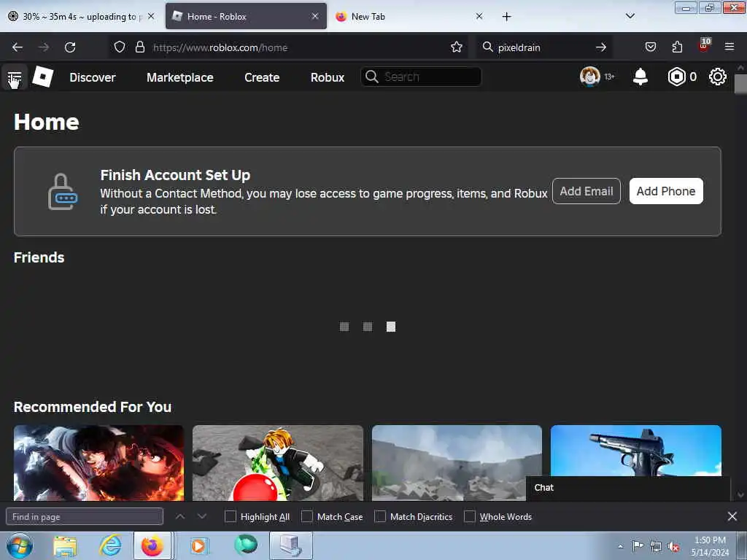Launch Internet Explorer from taskbar
The width and height of the screenshot is (747, 560).
click(x=110, y=545)
